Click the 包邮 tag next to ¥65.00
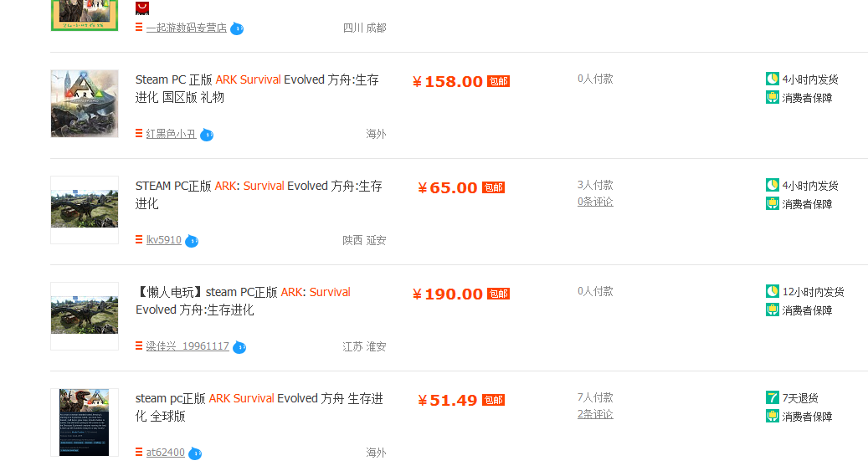868x476 pixels. click(x=493, y=187)
